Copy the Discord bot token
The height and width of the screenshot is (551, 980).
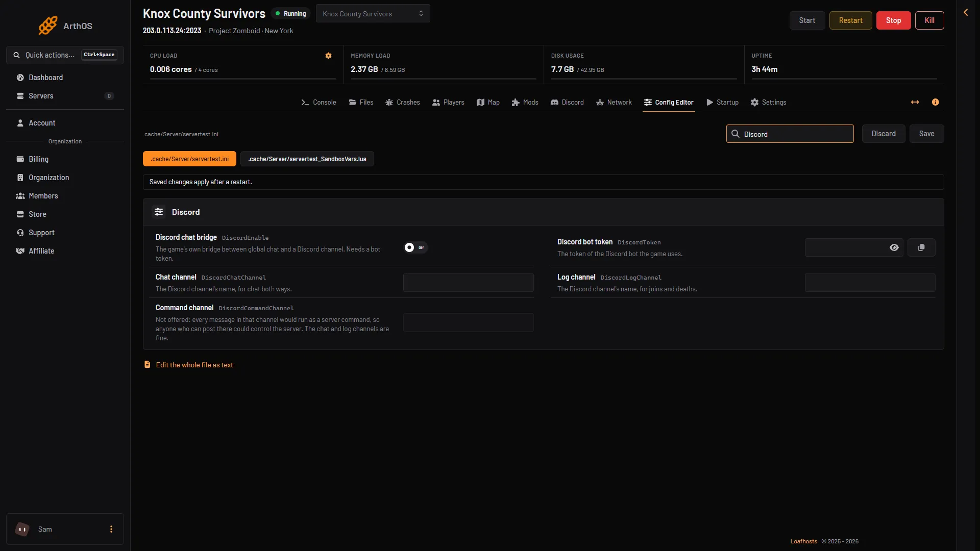tap(921, 247)
